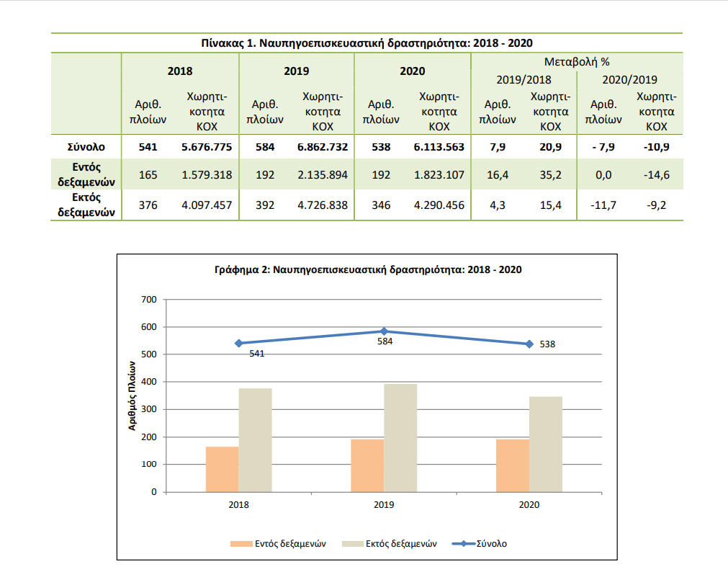
Task: Click the y-axis label 'Αριθμός Πλοίων'
Action: click(132, 395)
